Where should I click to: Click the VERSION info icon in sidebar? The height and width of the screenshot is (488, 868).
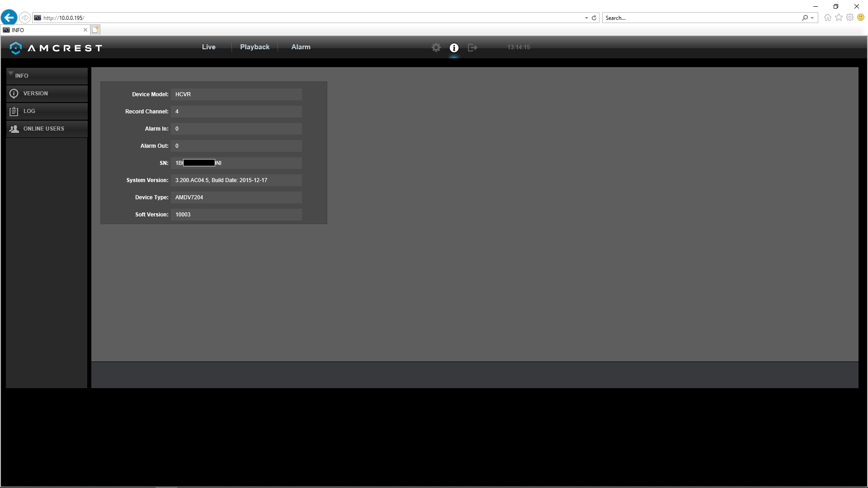[x=14, y=94]
